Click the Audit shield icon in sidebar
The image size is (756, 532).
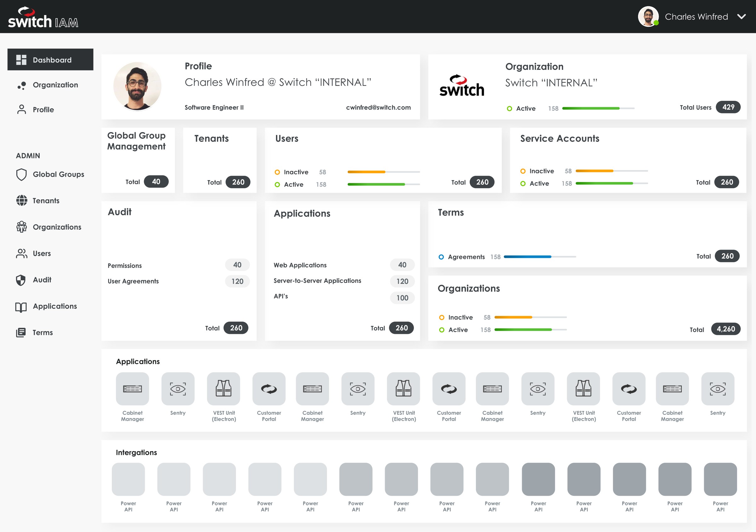(x=21, y=280)
